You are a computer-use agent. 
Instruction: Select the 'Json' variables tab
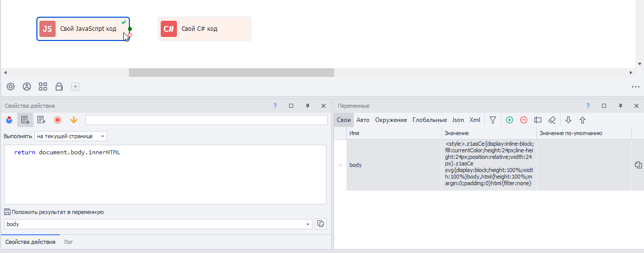point(458,120)
